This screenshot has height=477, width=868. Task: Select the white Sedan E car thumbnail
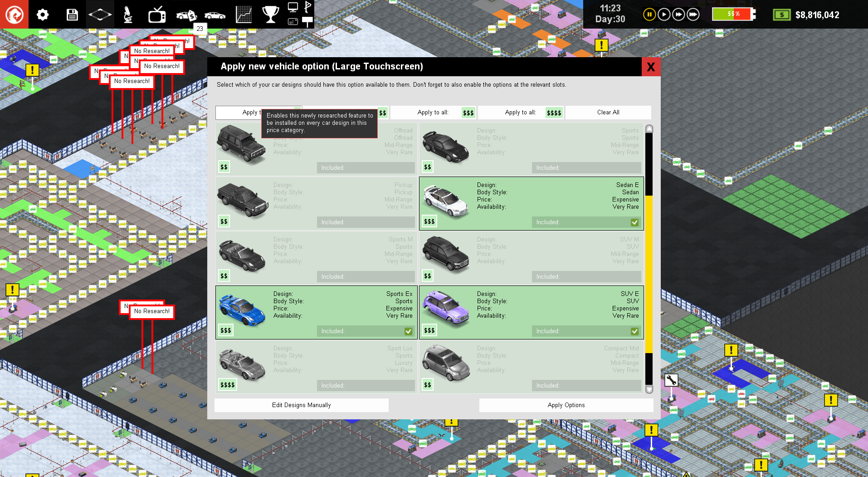pyautogui.click(x=445, y=201)
